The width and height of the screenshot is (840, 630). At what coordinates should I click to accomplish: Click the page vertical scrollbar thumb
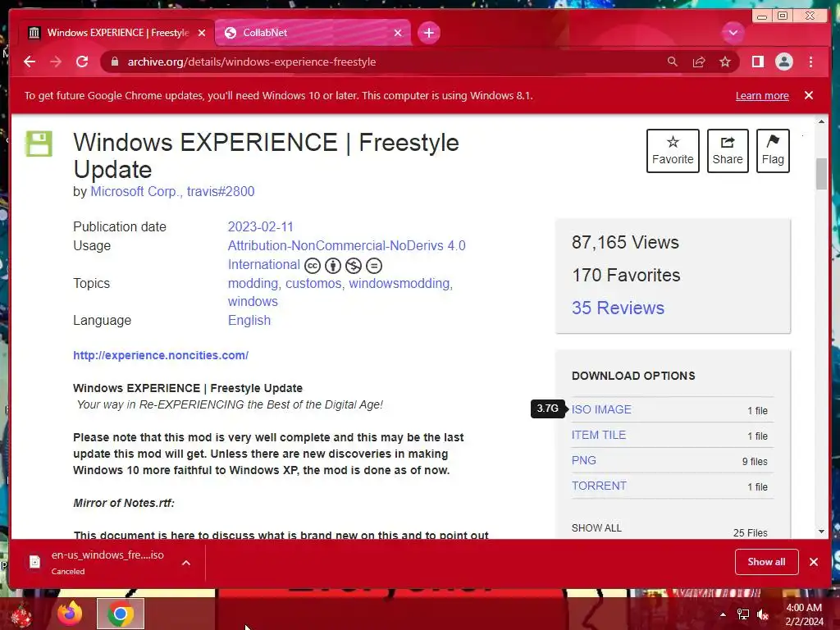click(821, 174)
